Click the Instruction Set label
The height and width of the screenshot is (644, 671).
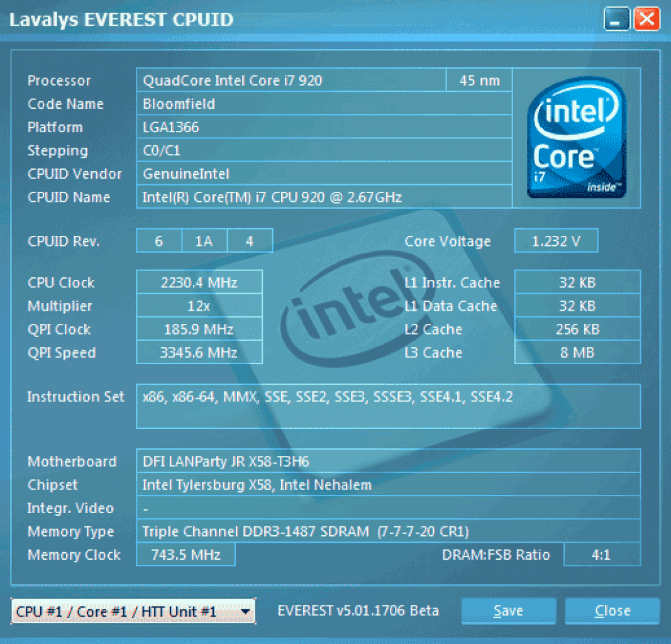(x=75, y=397)
